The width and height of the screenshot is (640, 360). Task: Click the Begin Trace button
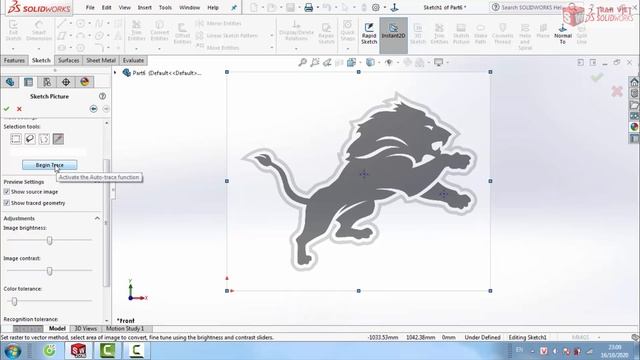[49, 165]
